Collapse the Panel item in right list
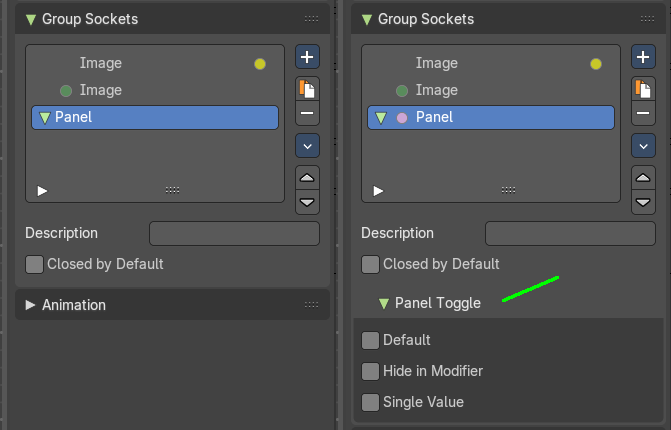Image resolution: width=671 pixels, height=430 pixels. 380,118
